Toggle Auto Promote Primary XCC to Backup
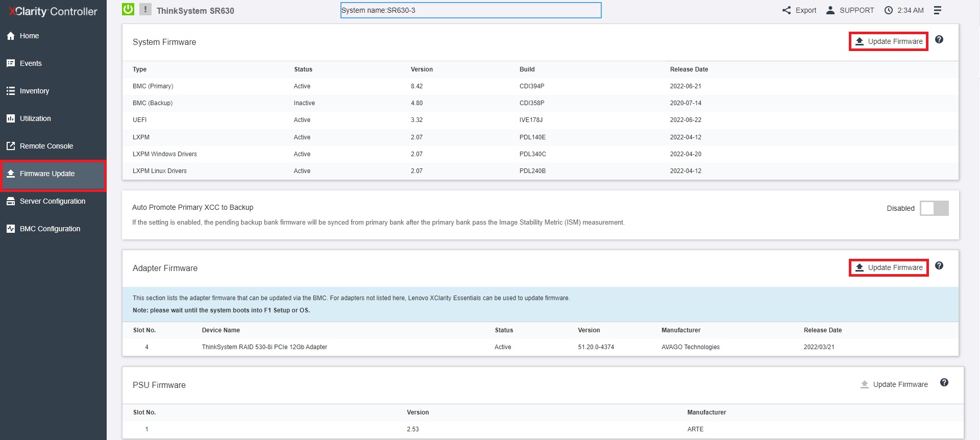Screen dimensions: 980x440 click(x=934, y=208)
